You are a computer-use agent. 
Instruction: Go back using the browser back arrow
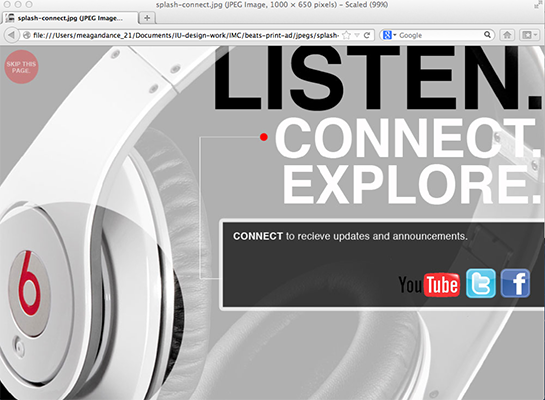(11, 35)
